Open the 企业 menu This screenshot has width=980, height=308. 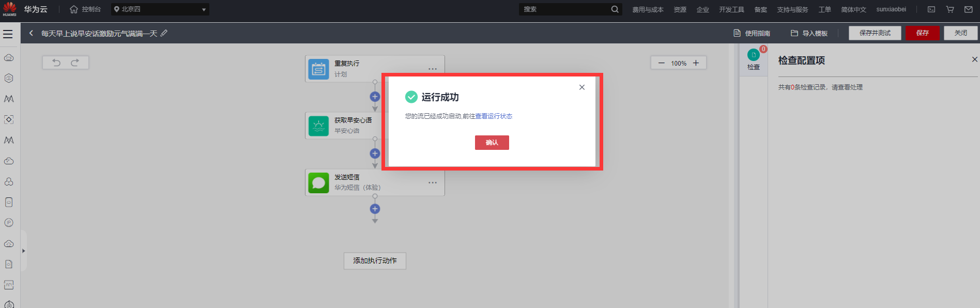[702, 9]
